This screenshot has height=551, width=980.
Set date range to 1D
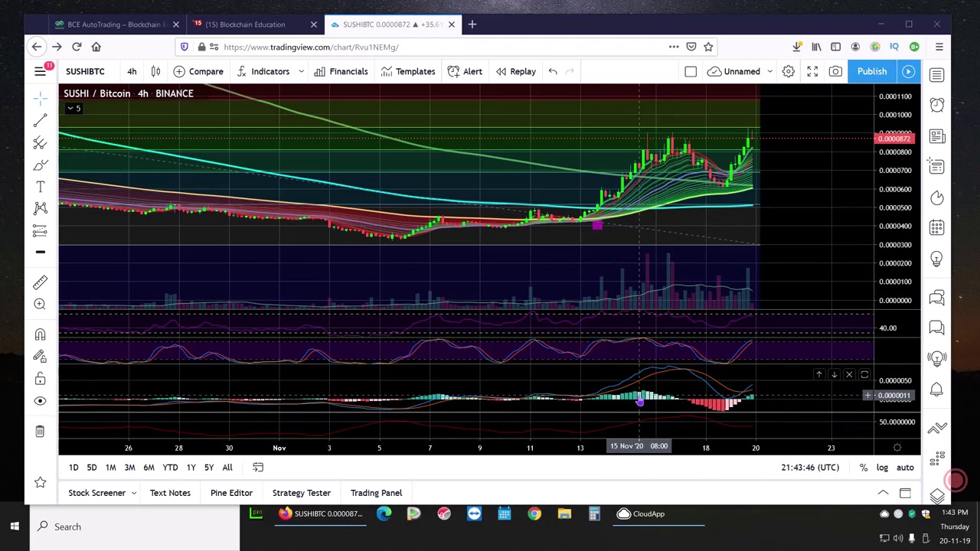pos(73,468)
